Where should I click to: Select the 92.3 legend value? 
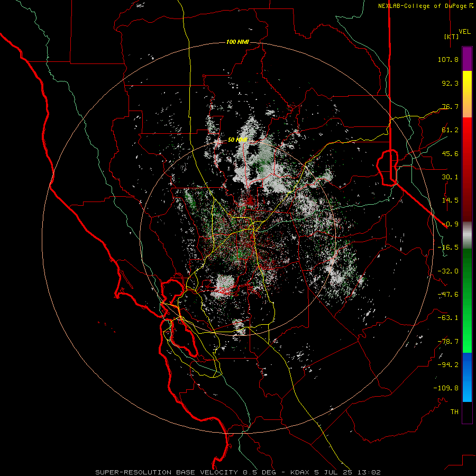[x=450, y=83]
